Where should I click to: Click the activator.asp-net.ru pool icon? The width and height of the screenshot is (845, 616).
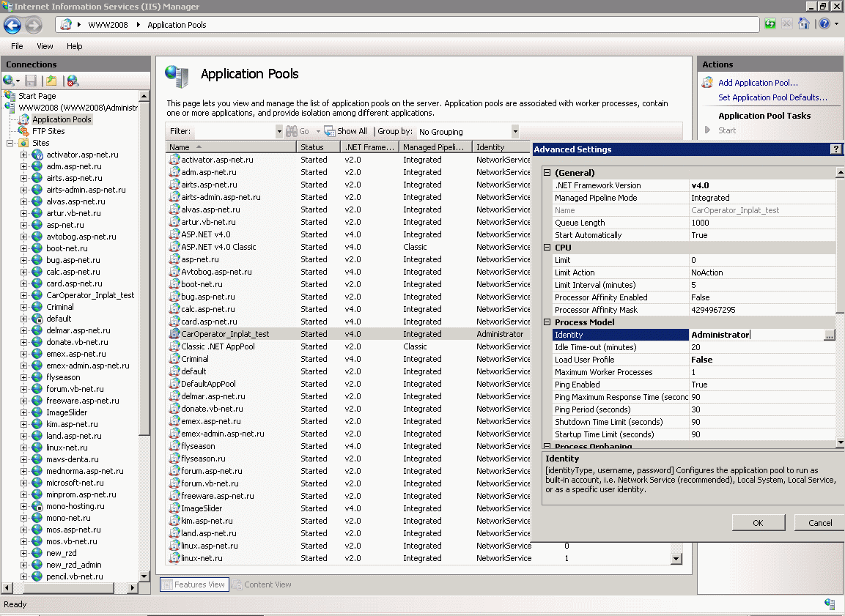click(x=174, y=160)
